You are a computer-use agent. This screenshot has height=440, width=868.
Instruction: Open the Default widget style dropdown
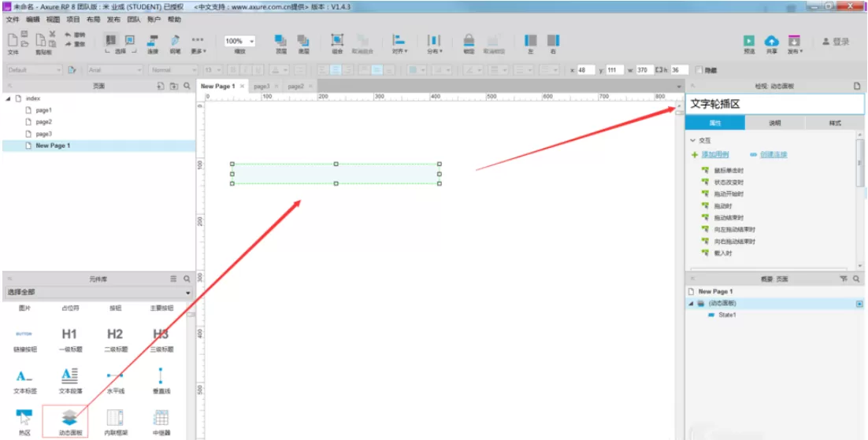(x=35, y=70)
